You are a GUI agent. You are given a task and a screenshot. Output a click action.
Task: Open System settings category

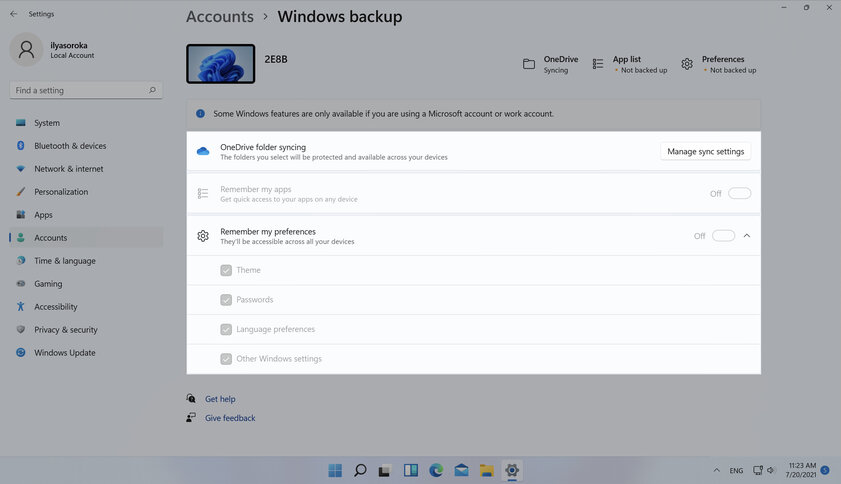coord(86,123)
